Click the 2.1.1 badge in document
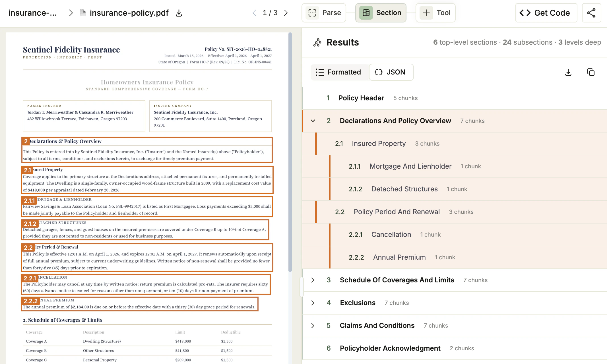607x364 pixels. coord(29,200)
